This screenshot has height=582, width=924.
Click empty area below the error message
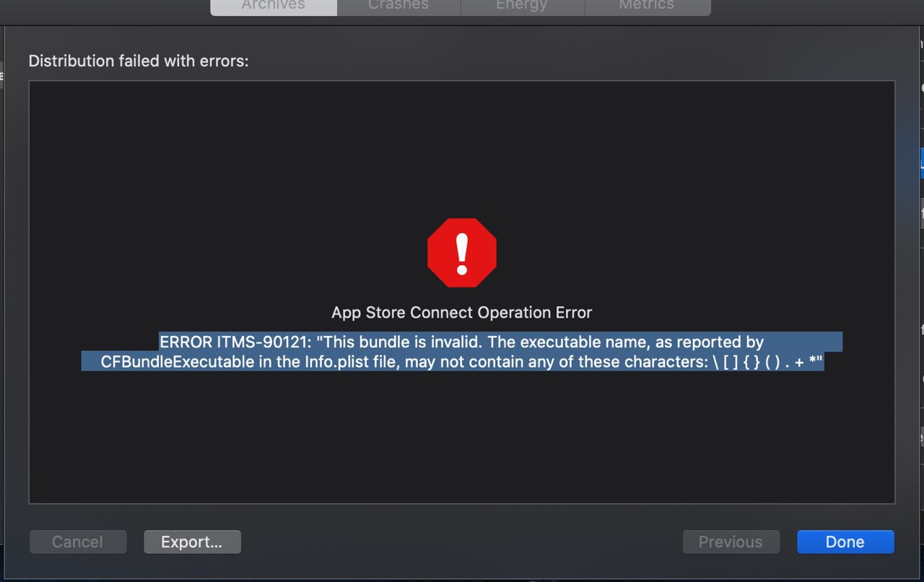coord(462,437)
